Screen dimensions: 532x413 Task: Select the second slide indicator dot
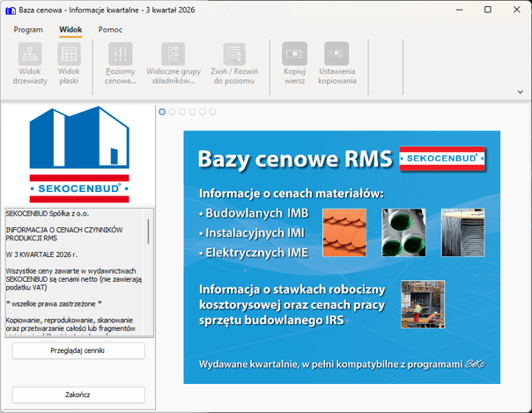pyautogui.click(x=173, y=112)
